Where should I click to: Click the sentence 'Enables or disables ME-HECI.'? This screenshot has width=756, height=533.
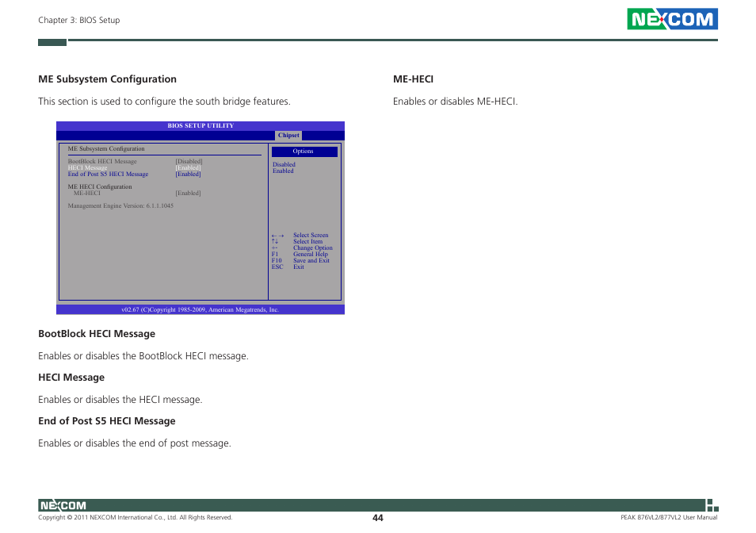coord(455,102)
